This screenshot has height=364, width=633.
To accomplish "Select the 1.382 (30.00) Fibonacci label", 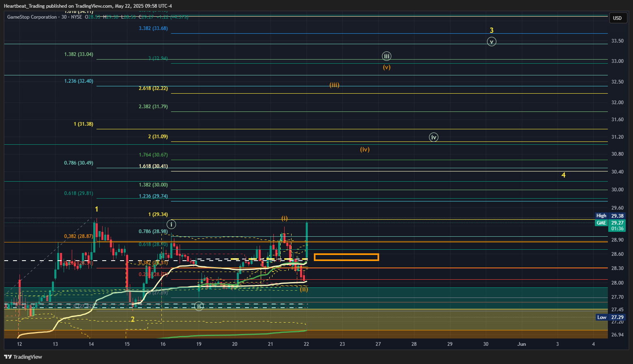I will pyautogui.click(x=153, y=185).
